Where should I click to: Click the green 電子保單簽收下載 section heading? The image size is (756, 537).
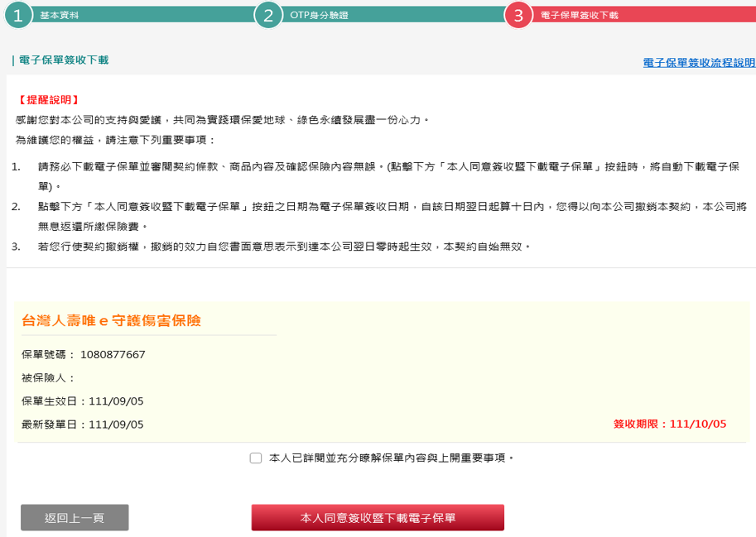[64, 60]
